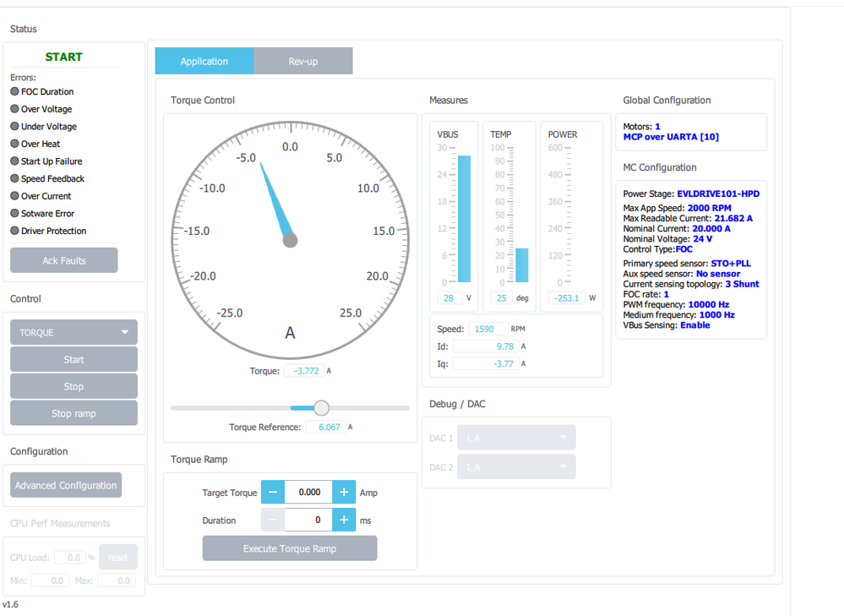Screen dimensions: 844x616
Task: Click the Start motor button
Action: pos(74,359)
